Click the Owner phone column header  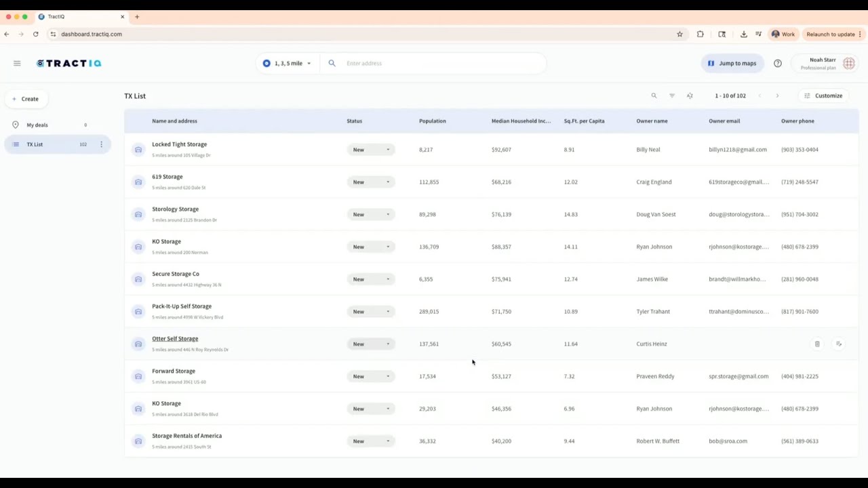click(x=797, y=121)
